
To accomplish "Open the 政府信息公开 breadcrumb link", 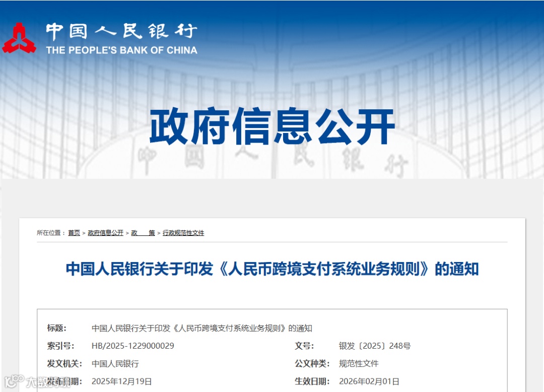I will (x=105, y=233).
